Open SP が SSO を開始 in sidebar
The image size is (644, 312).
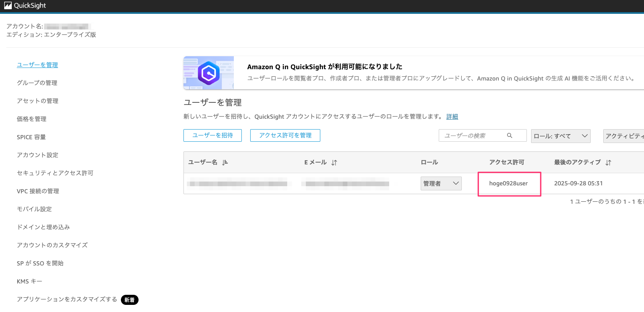pyautogui.click(x=40, y=263)
